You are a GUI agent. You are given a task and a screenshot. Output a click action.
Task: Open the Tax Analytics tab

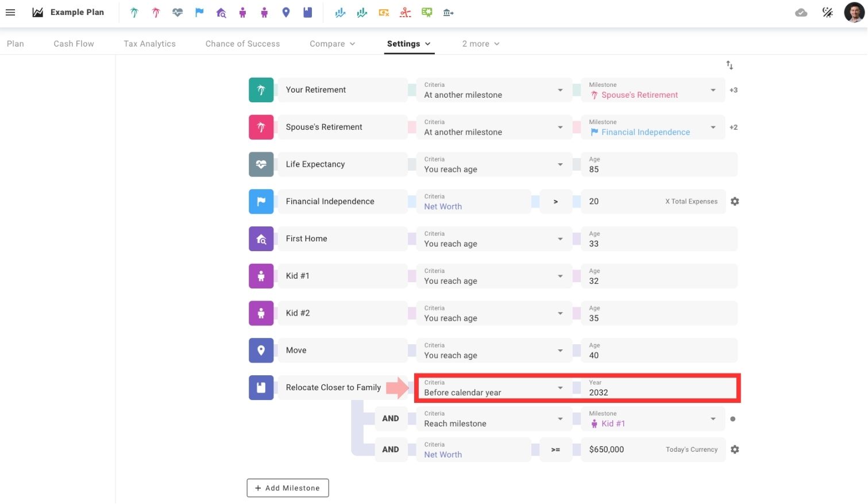click(x=149, y=44)
